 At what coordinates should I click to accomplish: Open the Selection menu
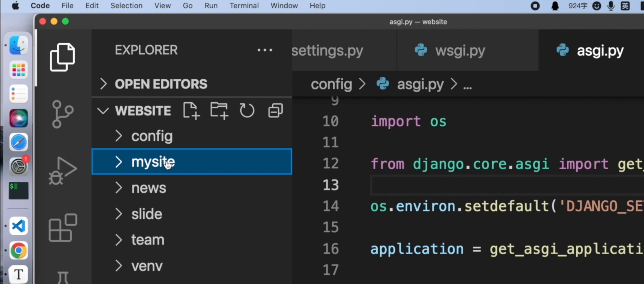[126, 5]
